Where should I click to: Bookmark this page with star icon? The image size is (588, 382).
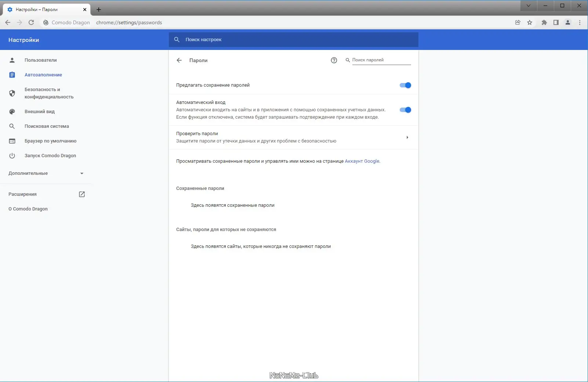[530, 22]
